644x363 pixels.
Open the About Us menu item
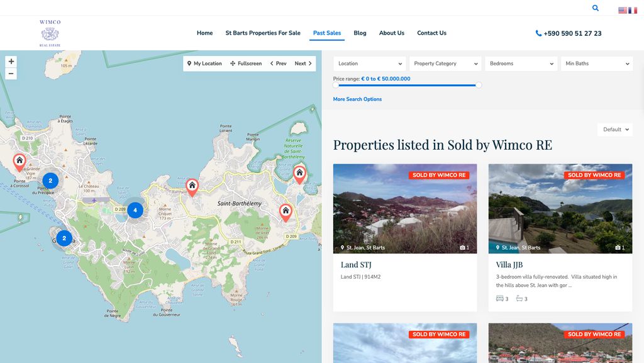pos(391,33)
